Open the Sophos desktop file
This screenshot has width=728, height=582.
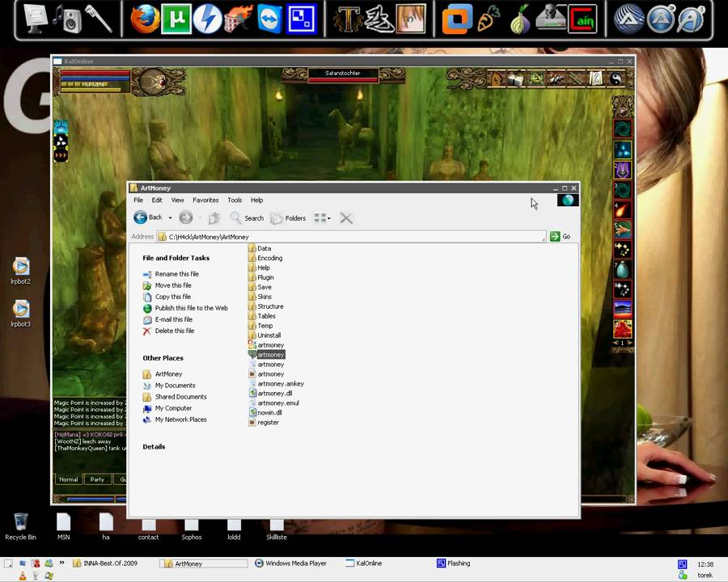tap(191, 529)
